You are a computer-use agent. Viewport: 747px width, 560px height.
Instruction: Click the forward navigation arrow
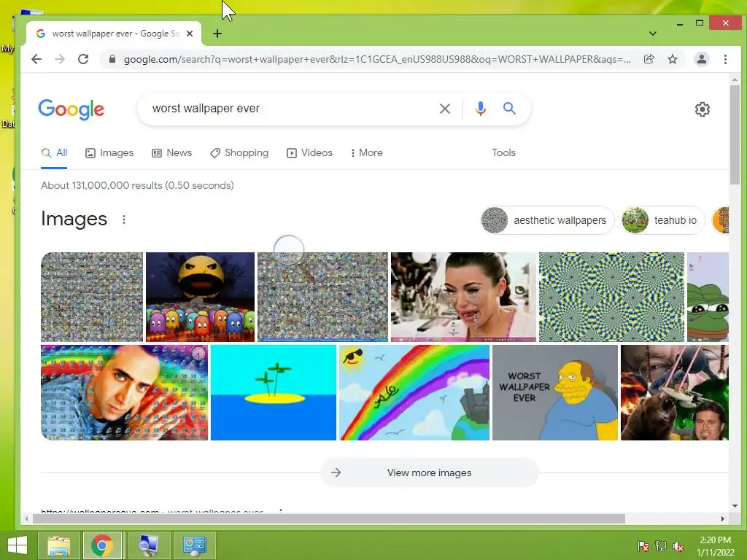click(60, 59)
